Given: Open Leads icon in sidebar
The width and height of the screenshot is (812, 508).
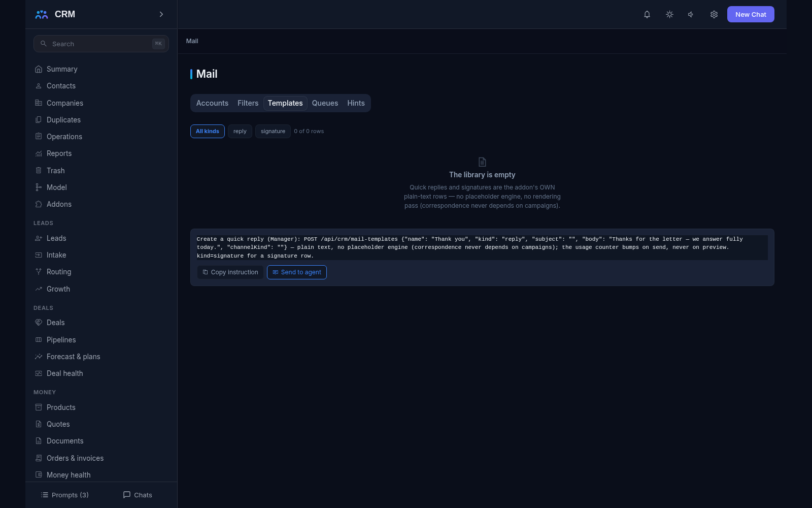Looking at the screenshot, I should coord(39,238).
